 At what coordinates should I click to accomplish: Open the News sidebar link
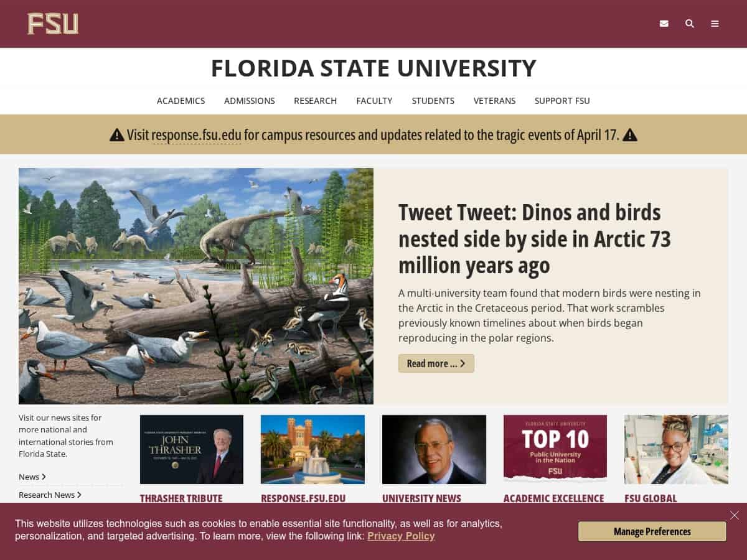[32, 477]
